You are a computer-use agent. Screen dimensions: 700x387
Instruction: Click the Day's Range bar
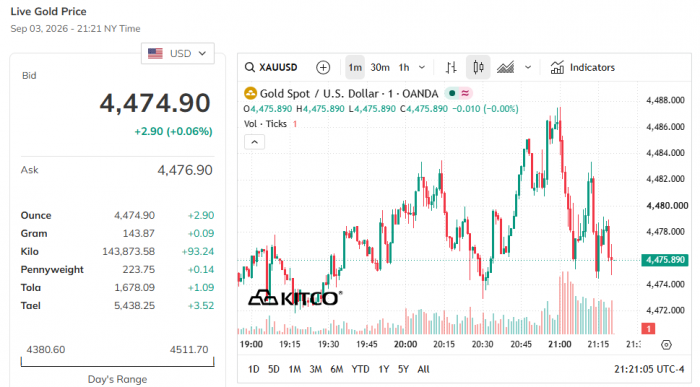pyautogui.click(x=117, y=362)
